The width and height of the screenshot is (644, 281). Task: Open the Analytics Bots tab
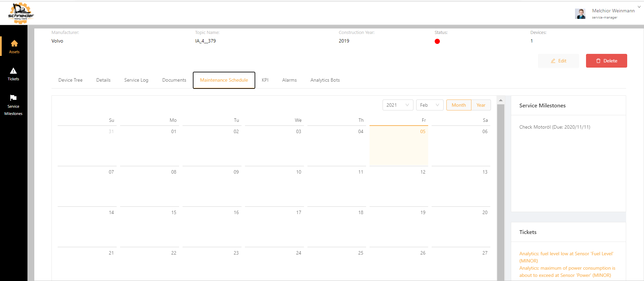(325, 80)
